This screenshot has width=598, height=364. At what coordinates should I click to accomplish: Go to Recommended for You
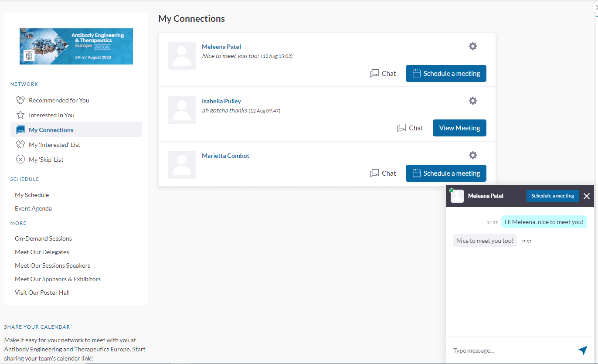[59, 100]
